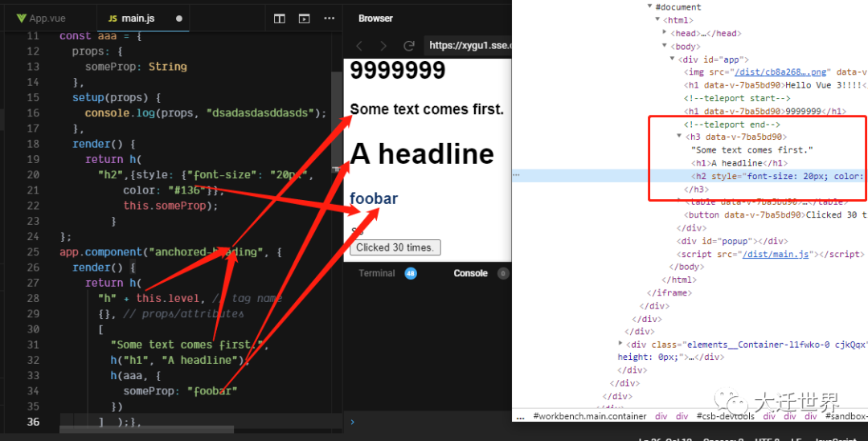Image resolution: width=868 pixels, height=441 pixels.
Task: Select the h1 Hello Vue 3 DOM row
Action: (775, 85)
